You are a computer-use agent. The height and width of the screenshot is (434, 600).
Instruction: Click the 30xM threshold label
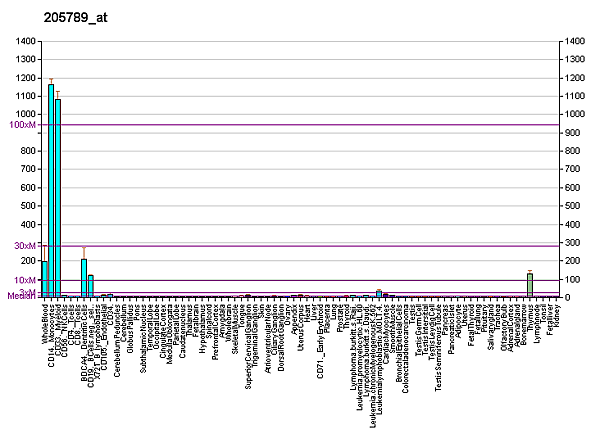coord(25,246)
